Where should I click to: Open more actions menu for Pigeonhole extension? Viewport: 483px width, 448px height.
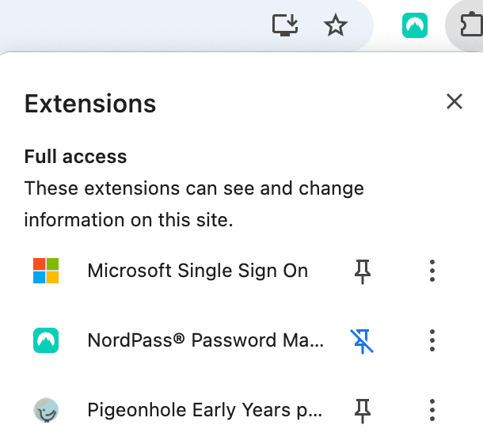(x=432, y=410)
